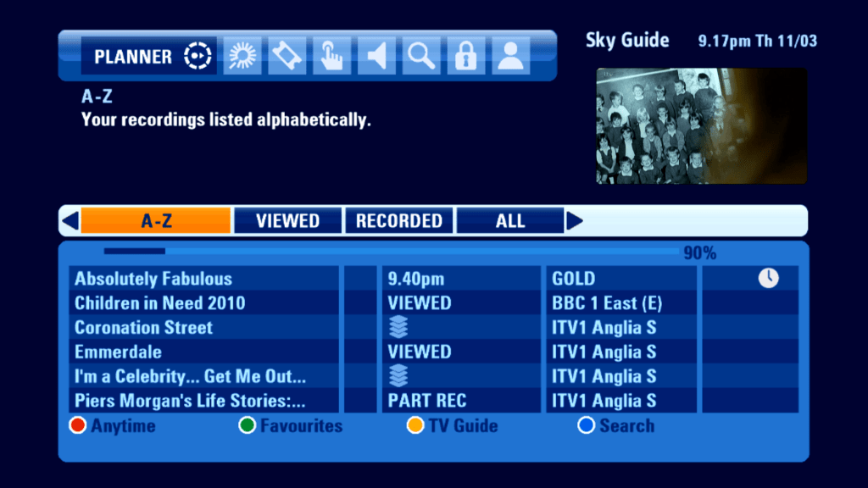Switch to the VIEWED tab

click(288, 221)
